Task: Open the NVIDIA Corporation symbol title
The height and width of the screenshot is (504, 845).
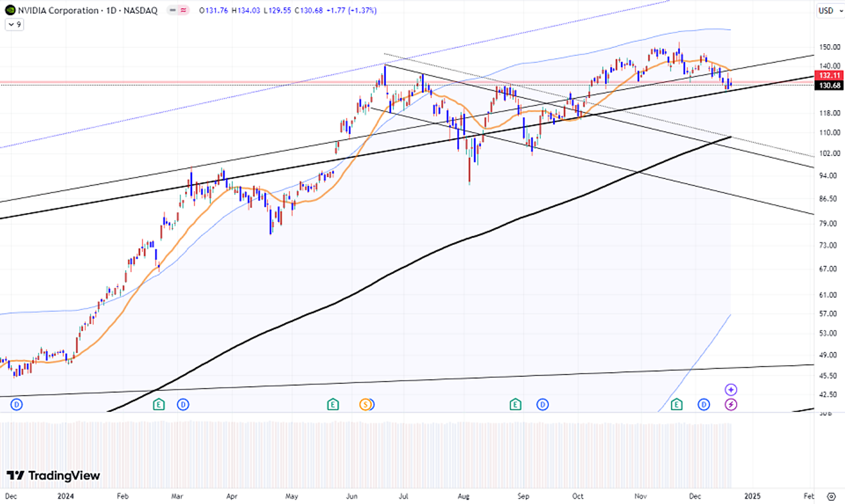Action: pos(89,11)
